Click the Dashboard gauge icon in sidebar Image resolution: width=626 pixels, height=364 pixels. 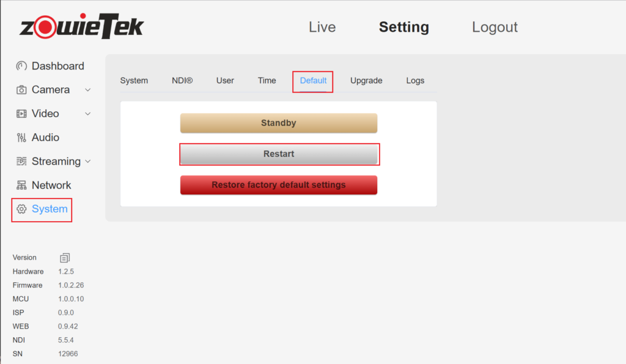point(21,66)
